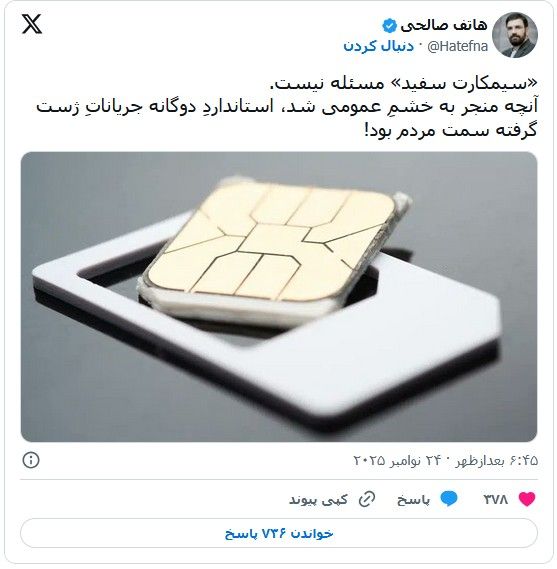Click tweet line starting with آنچه منجر
Image resolution: width=557 pixels, height=569 pixels.
pyautogui.click(x=287, y=107)
